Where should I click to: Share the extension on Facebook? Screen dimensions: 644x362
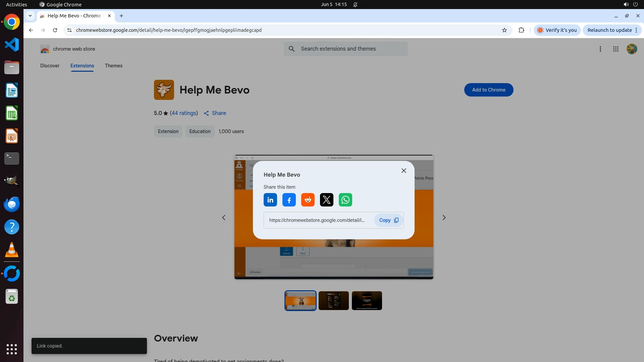pyautogui.click(x=289, y=200)
